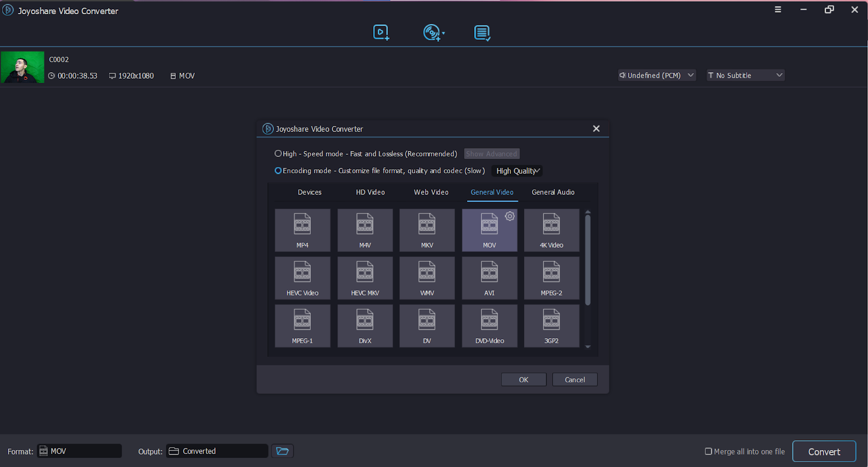The height and width of the screenshot is (467, 868).
Task: Open the main hamburger menu
Action: [778, 10]
